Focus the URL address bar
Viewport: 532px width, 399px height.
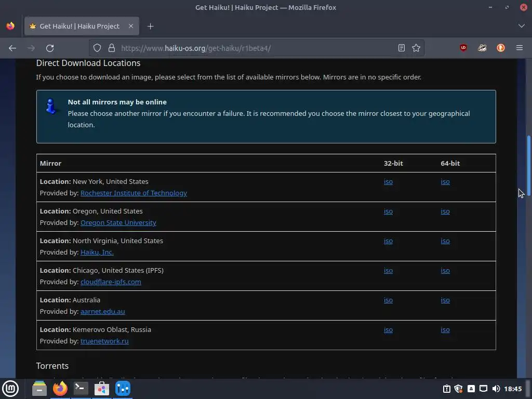[257, 48]
